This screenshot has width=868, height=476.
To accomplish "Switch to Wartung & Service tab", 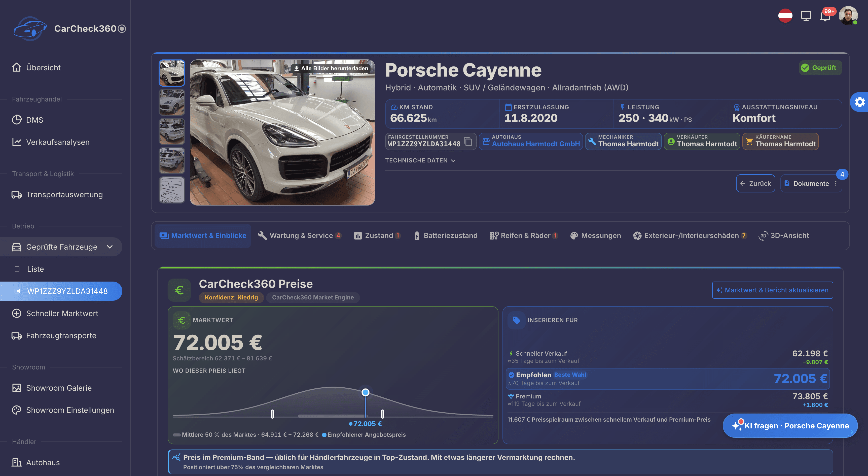I will click(x=300, y=236).
